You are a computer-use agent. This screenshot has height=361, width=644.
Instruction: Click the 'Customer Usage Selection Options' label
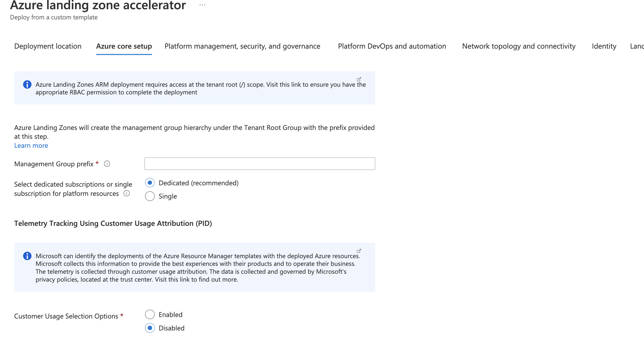pyautogui.click(x=66, y=316)
